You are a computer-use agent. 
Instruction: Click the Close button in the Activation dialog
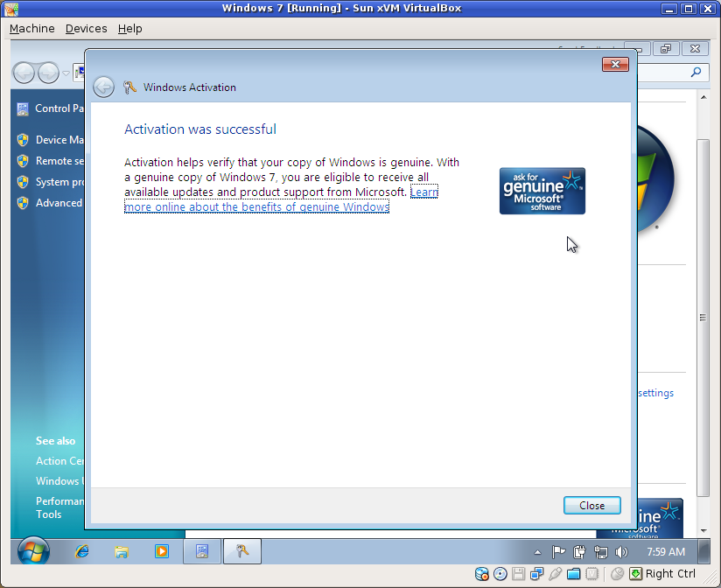(591, 505)
